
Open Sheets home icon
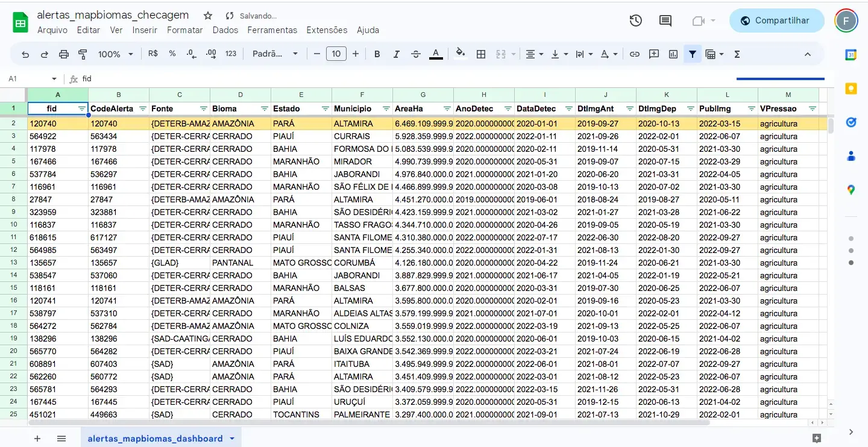[20, 23]
